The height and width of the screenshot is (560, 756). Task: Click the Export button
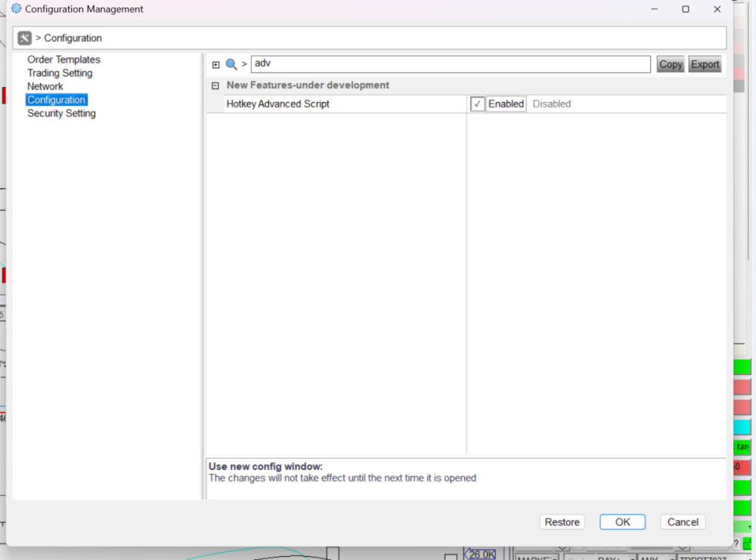tap(705, 64)
